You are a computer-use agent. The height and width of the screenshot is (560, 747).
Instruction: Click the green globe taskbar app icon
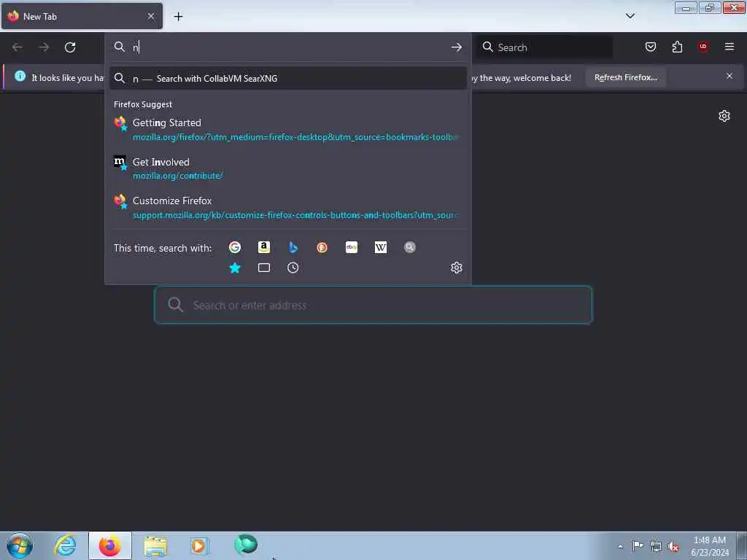[x=246, y=545]
